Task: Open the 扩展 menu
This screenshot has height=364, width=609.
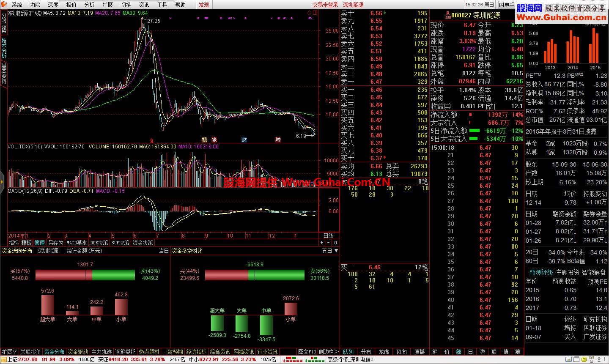Action: click(x=107, y=5)
